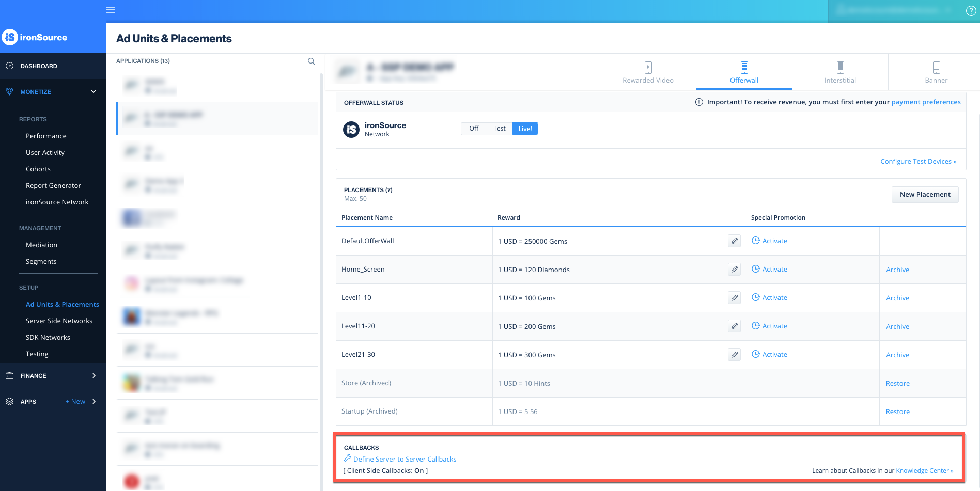Open the Rewarded Video tab

click(x=648, y=72)
